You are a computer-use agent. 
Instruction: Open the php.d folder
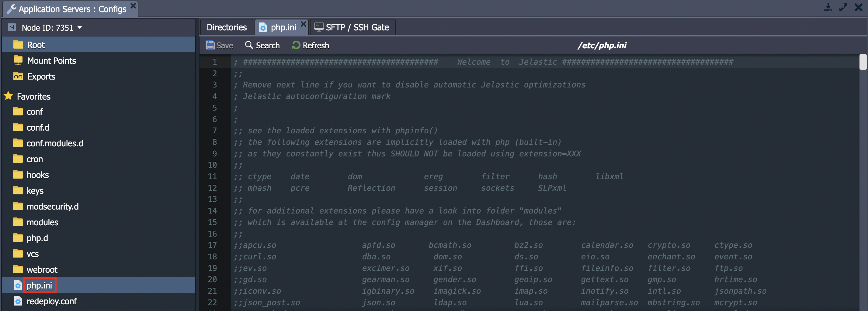[37, 238]
